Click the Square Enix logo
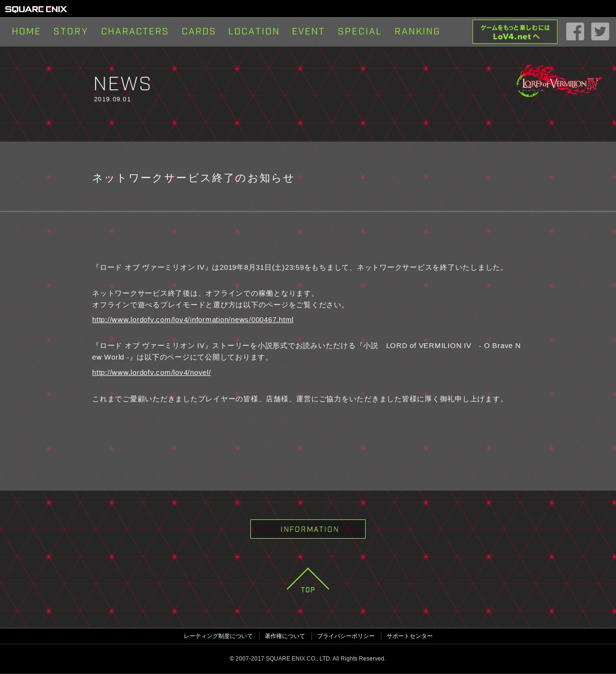 [36, 9]
